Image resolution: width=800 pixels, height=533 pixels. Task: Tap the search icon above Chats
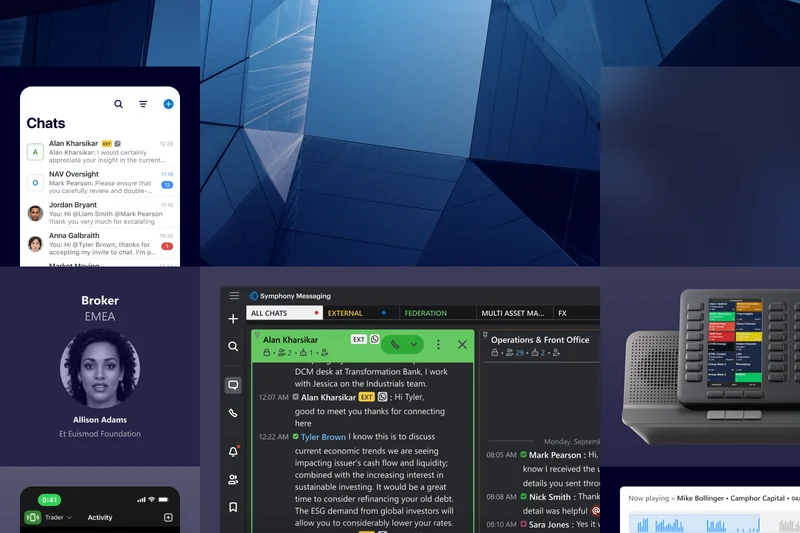coord(119,104)
